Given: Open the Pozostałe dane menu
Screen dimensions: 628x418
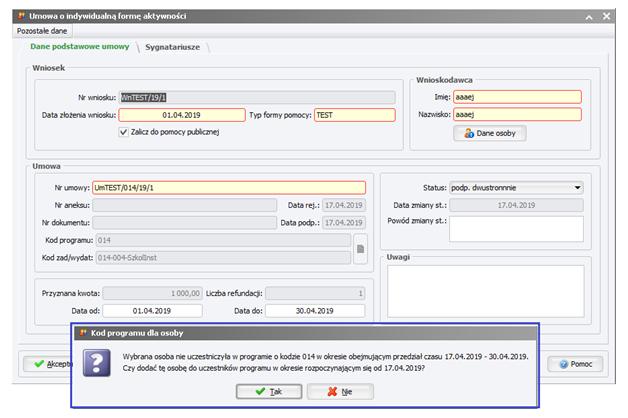Looking at the screenshot, I should [42, 31].
